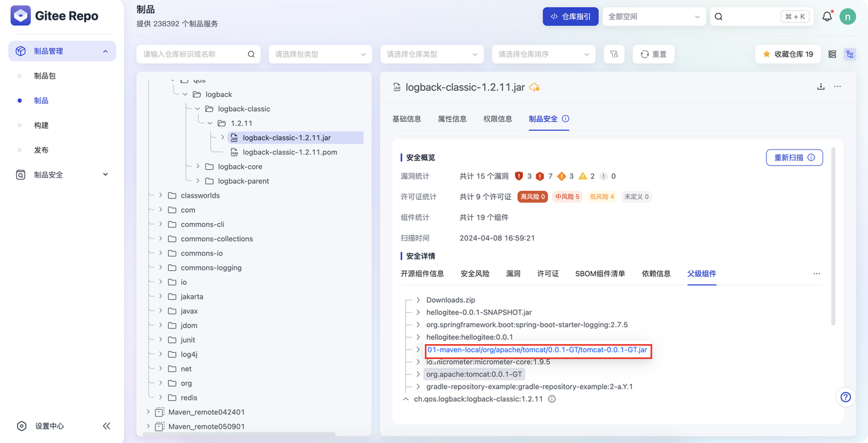Switch to tree view layout icon
The image size is (868, 443).
pos(850,54)
